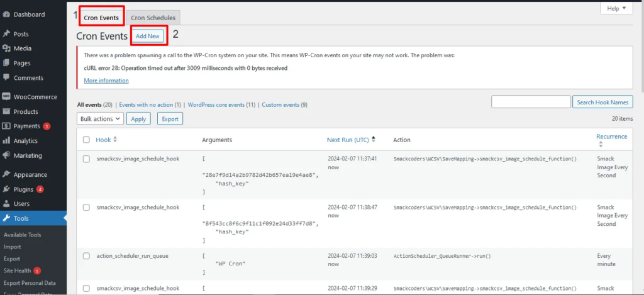Click the action_scheduler_run_queue hook name
The width and height of the screenshot is (644, 295).
[x=132, y=255]
